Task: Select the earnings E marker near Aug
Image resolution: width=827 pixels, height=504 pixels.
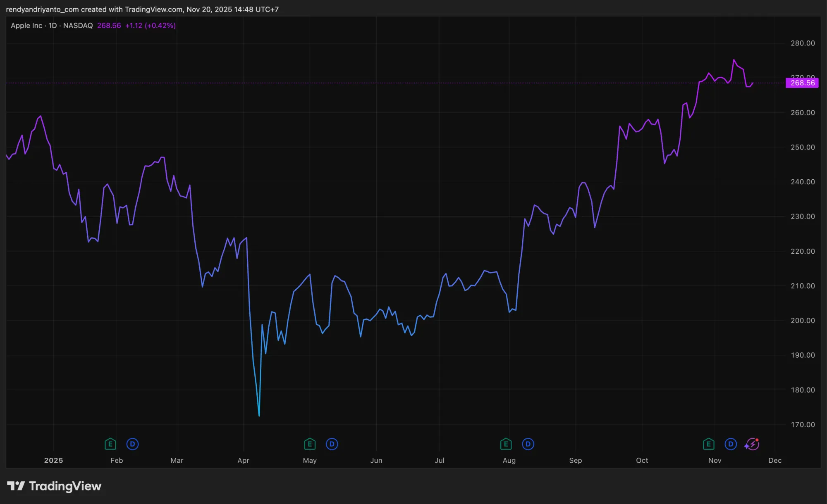Action: [506, 444]
